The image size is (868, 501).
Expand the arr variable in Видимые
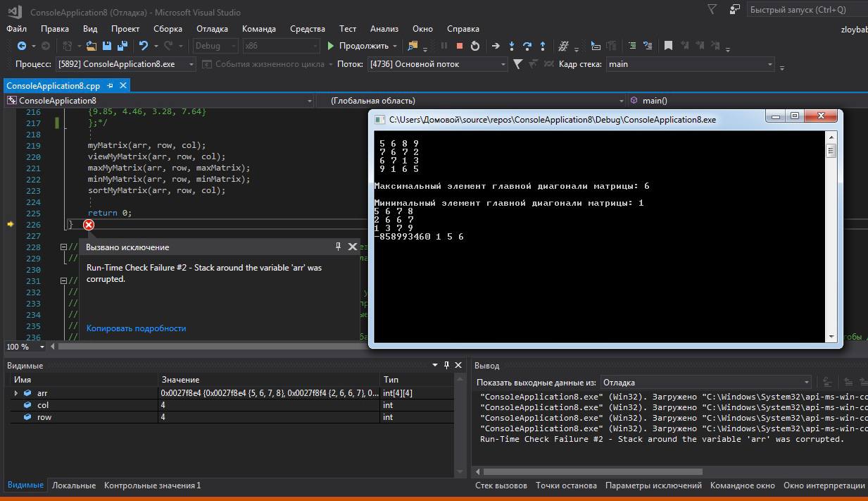coord(16,393)
